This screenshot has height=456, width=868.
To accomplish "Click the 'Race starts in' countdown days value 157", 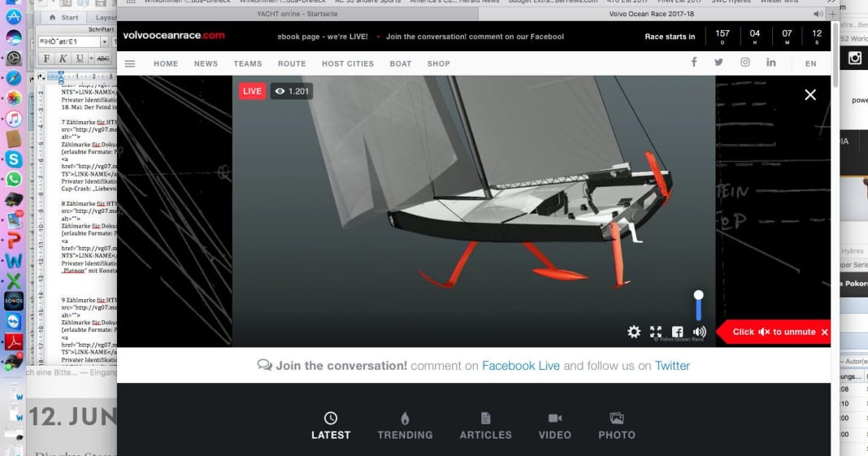I will pos(723,33).
